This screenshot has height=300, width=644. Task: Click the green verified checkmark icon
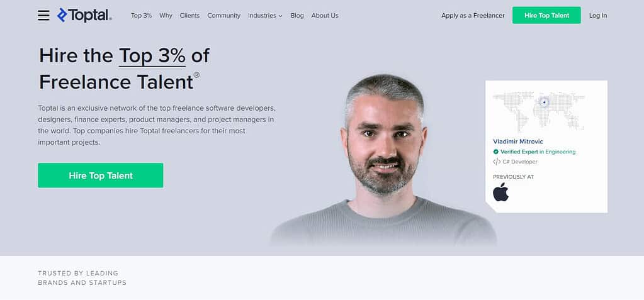pyautogui.click(x=495, y=152)
